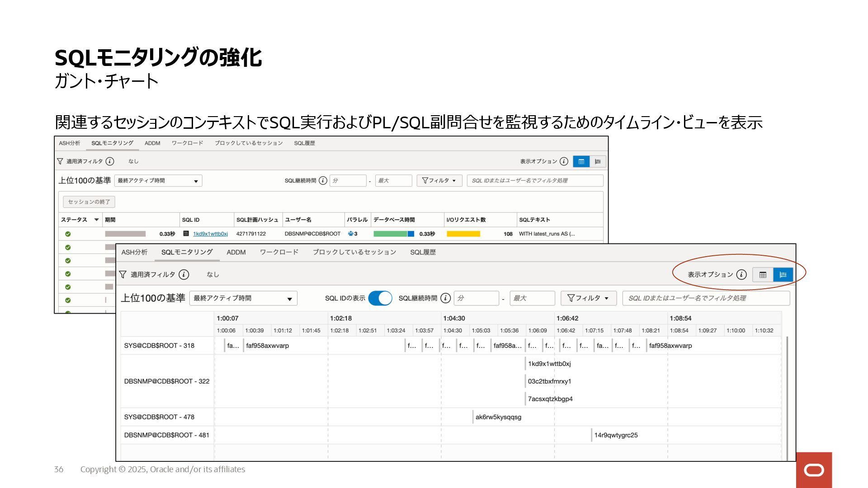Screen dimensions: 868x488
Task: Click the SQL ID search field in back window
Action: [535, 181]
